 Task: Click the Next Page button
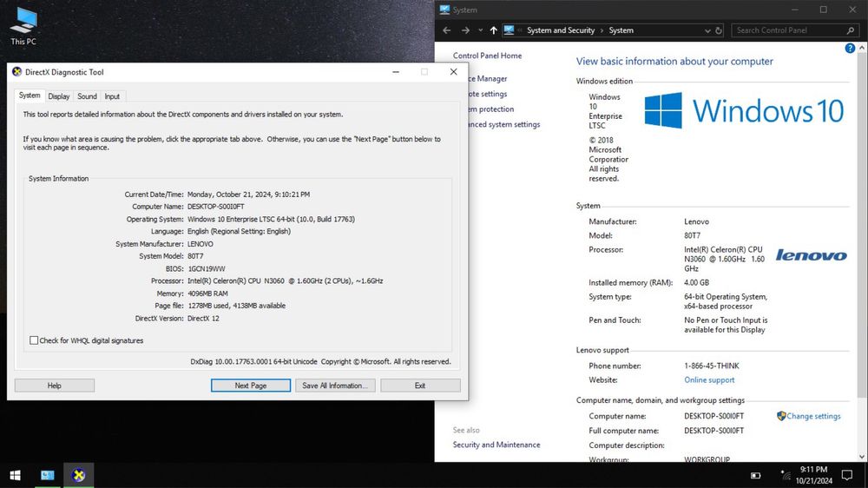tap(250, 386)
